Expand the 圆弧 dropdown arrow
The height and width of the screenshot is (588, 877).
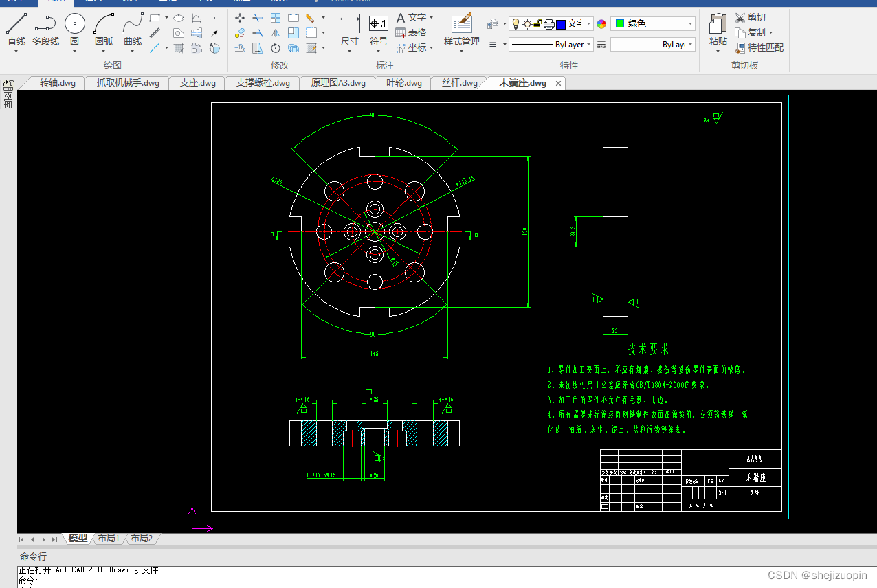pyautogui.click(x=104, y=52)
